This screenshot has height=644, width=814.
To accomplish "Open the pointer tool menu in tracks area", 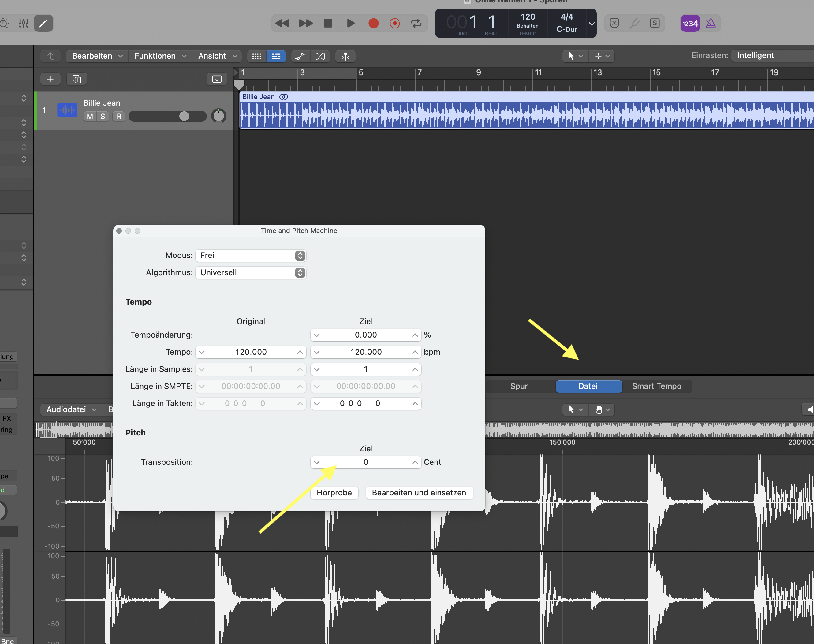I will (575, 56).
